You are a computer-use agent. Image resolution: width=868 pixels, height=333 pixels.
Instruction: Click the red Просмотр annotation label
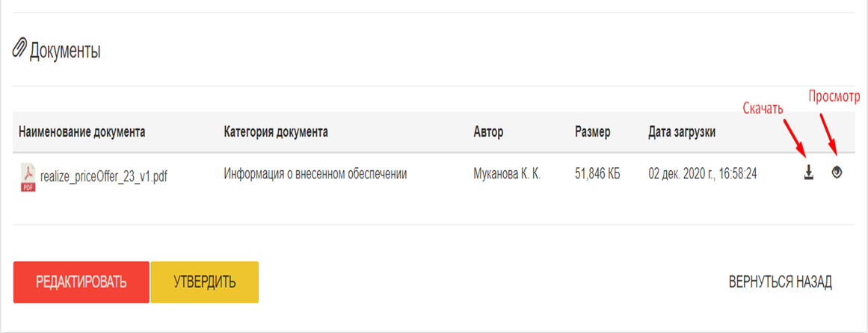(834, 97)
